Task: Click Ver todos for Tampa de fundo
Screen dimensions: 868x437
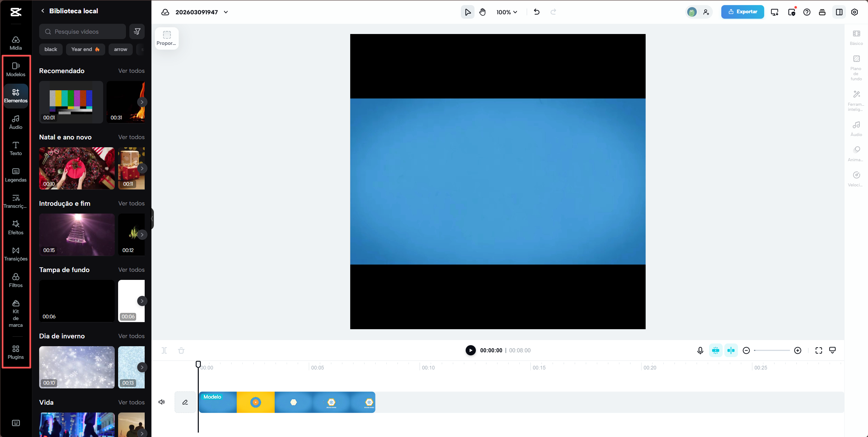Action: pyautogui.click(x=131, y=270)
